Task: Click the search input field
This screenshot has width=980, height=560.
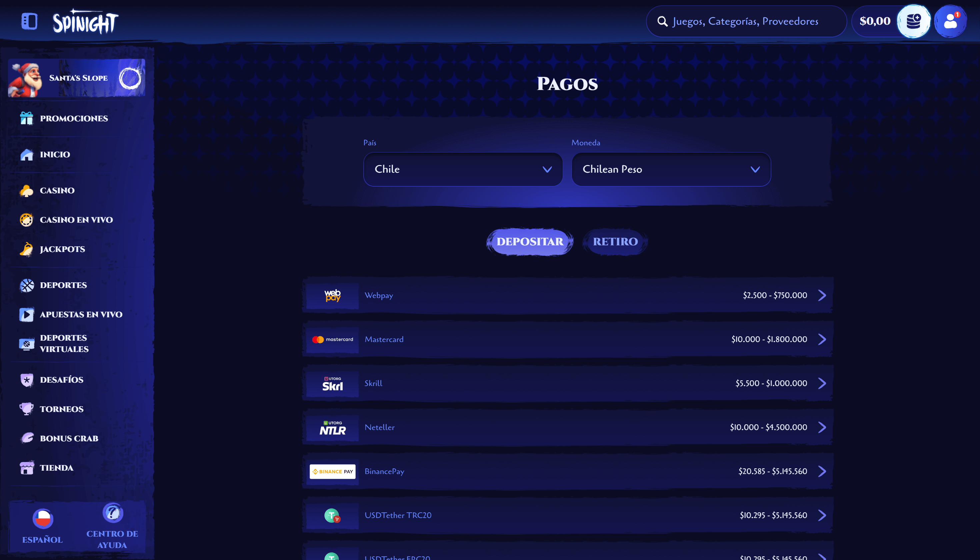Action: tap(746, 21)
